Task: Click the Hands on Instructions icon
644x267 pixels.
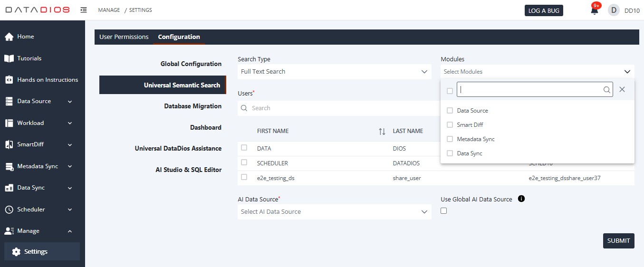Action: 9,80
